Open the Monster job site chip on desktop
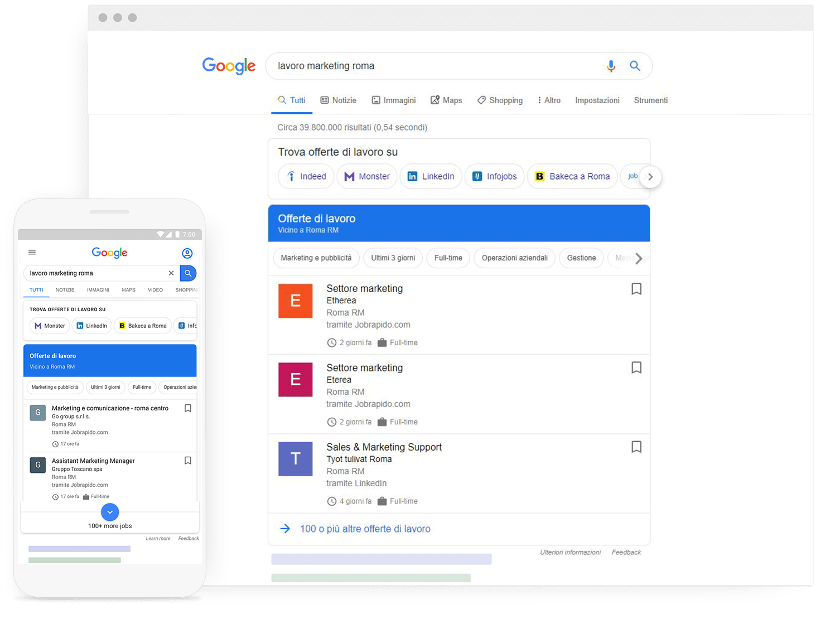This screenshot has width=840, height=619. (367, 177)
